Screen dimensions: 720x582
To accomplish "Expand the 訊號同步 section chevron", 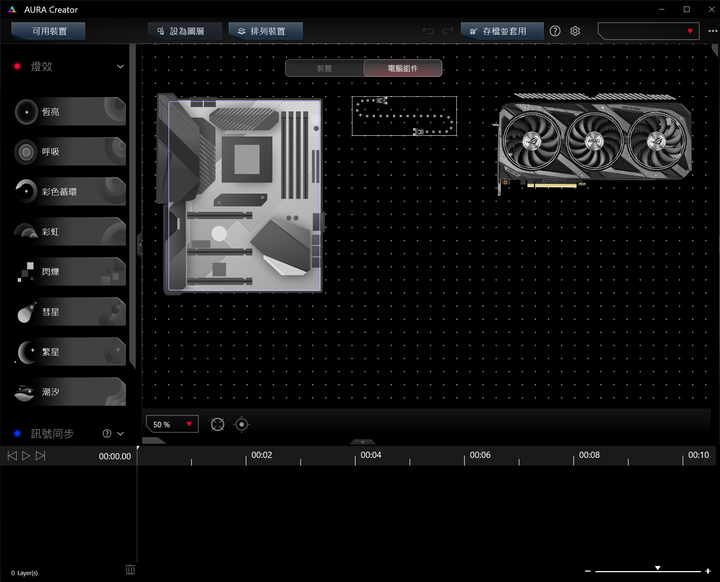I will 120,433.
